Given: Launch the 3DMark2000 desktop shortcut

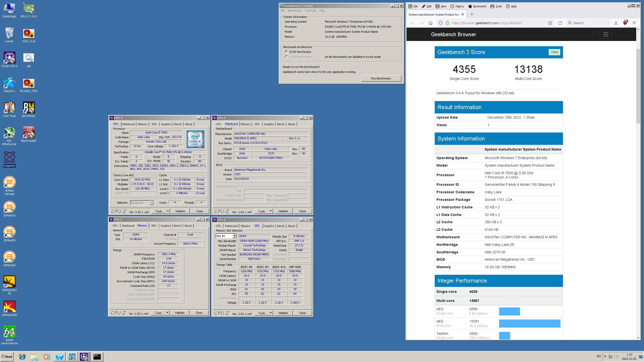Looking at the screenshot, I should tap(9, 309).
